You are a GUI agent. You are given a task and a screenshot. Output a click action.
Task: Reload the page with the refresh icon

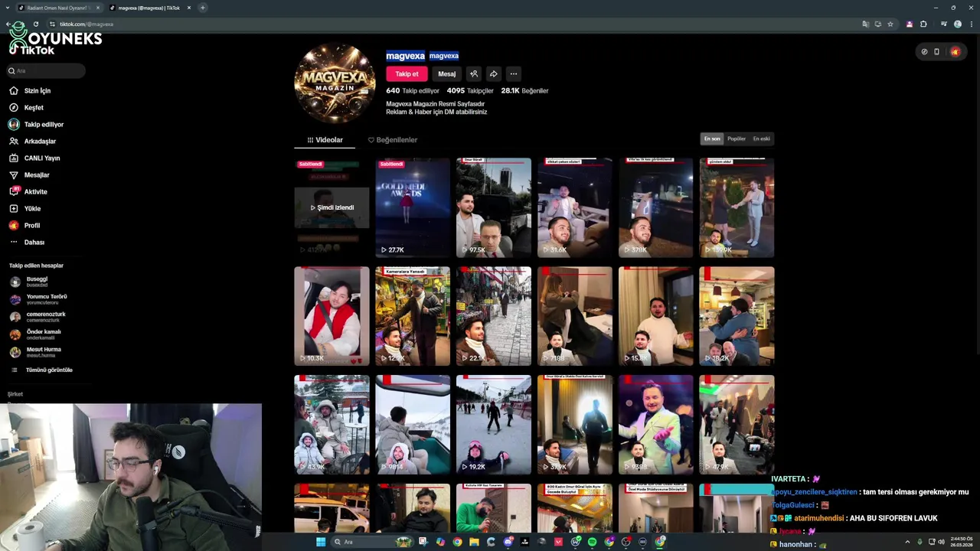(36, 24)
